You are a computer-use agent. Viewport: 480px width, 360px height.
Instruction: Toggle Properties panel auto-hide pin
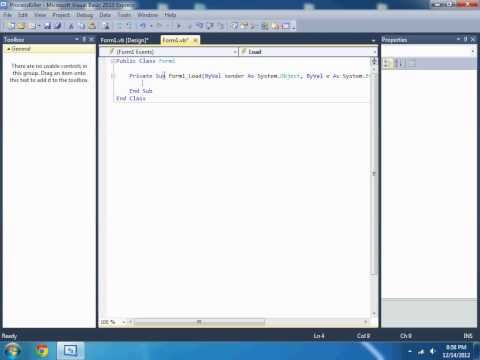(x=466, y=39)
